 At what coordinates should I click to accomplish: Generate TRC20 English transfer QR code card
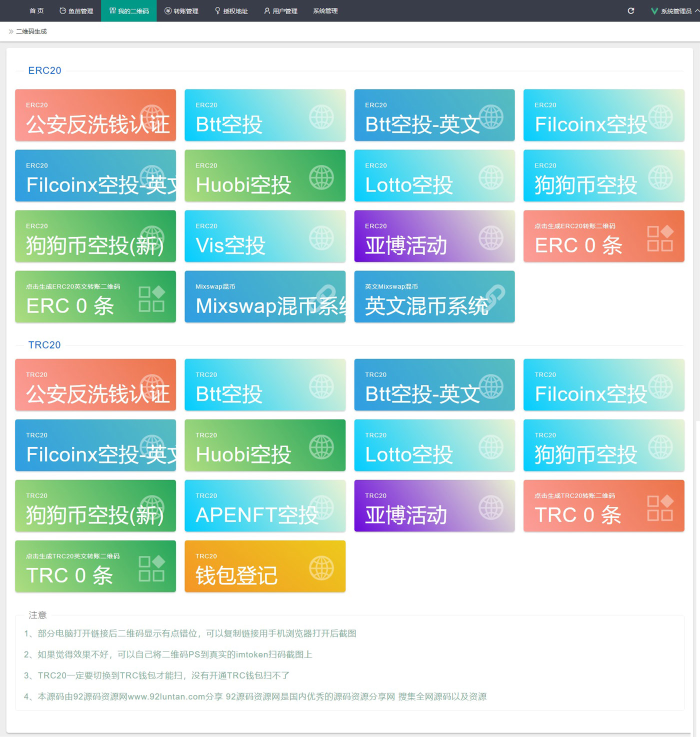click(95, 566)
